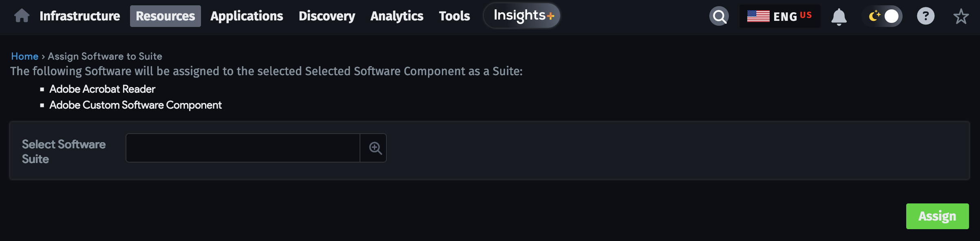Open the Discovery menu
The width and height of the screenshot is (980, 241).
pyautogui.click(x=327, y=16)
